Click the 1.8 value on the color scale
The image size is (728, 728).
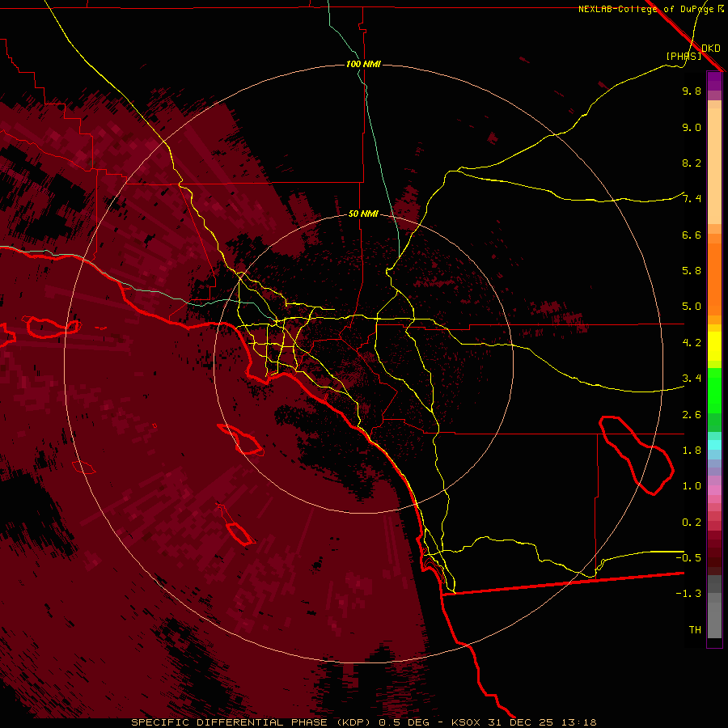tap(692, 451)
